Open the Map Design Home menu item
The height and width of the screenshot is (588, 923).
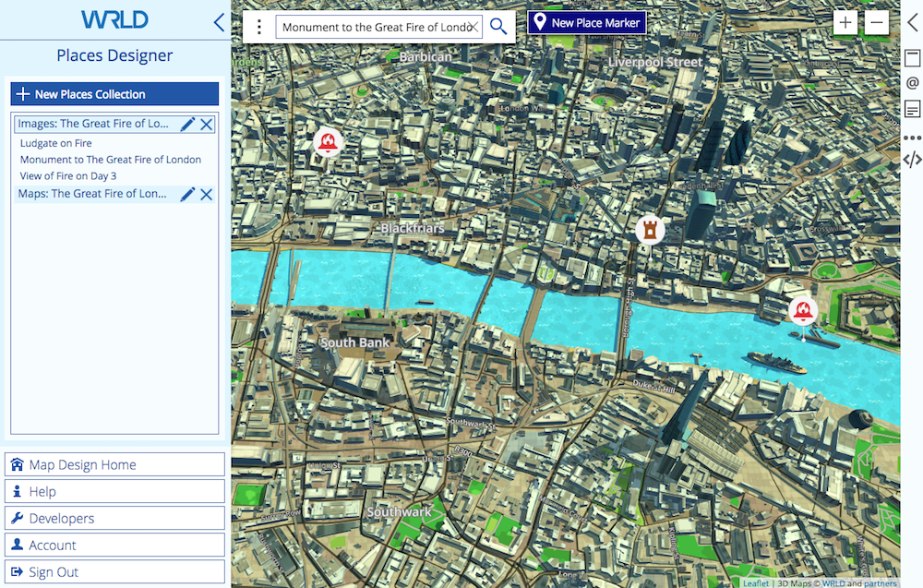point(114,464)
